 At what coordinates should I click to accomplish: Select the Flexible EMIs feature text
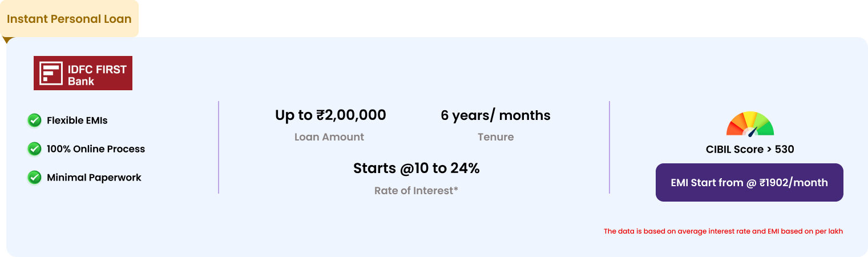tap(77, 121)
